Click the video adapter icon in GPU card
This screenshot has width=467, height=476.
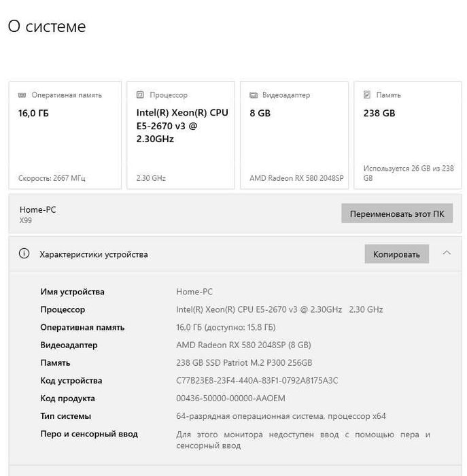[254, 95]
